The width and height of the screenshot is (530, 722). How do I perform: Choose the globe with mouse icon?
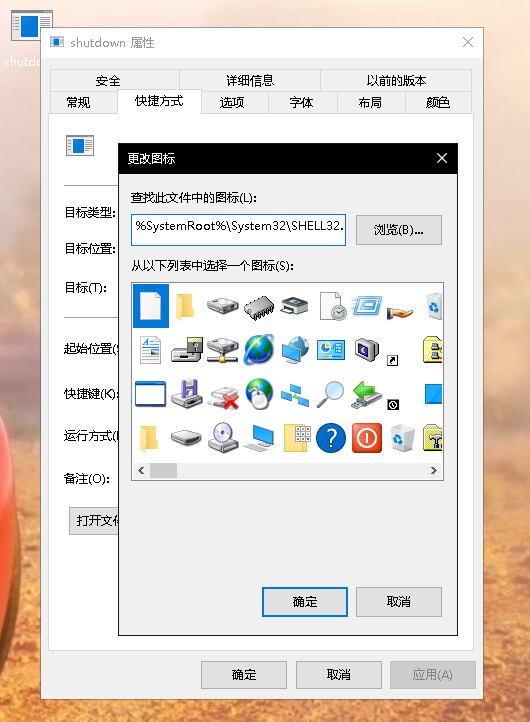coord(259,394)
